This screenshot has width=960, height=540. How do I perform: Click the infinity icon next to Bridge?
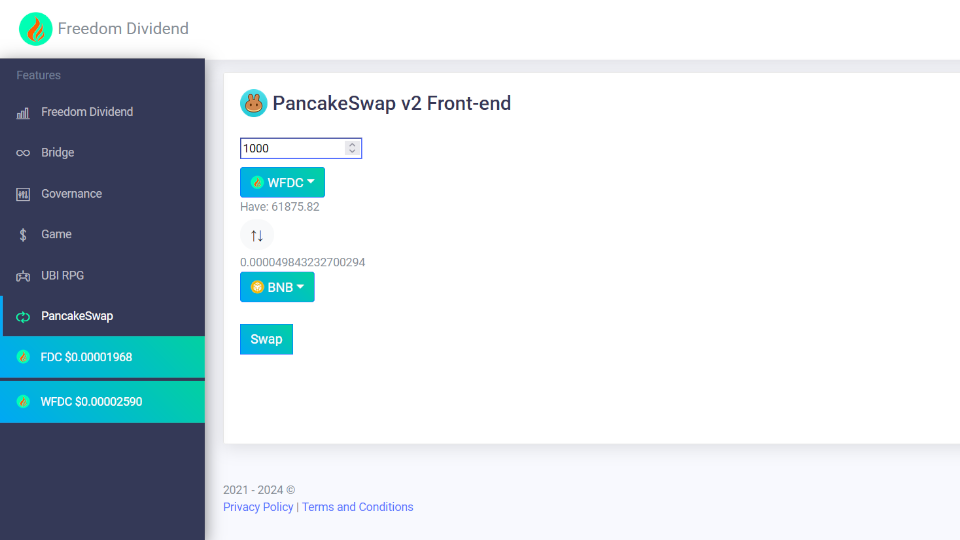pyautogui.click(x=23, y=153)
